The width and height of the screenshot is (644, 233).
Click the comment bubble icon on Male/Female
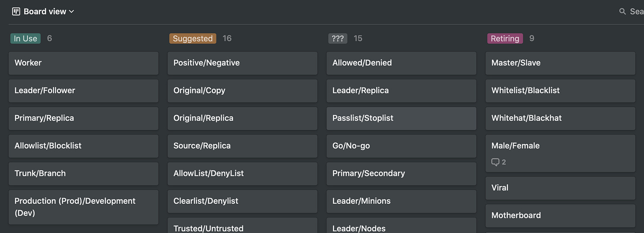[x=495, y=162]
